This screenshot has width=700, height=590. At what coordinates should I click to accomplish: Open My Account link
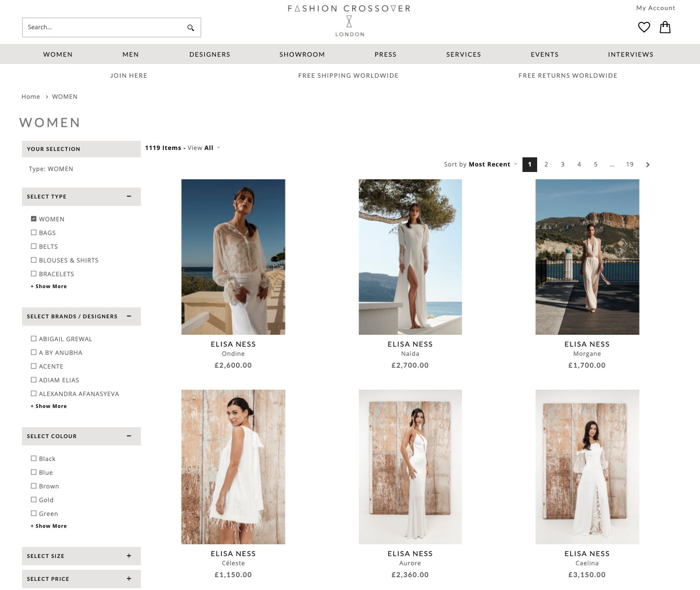pos(656,8)
